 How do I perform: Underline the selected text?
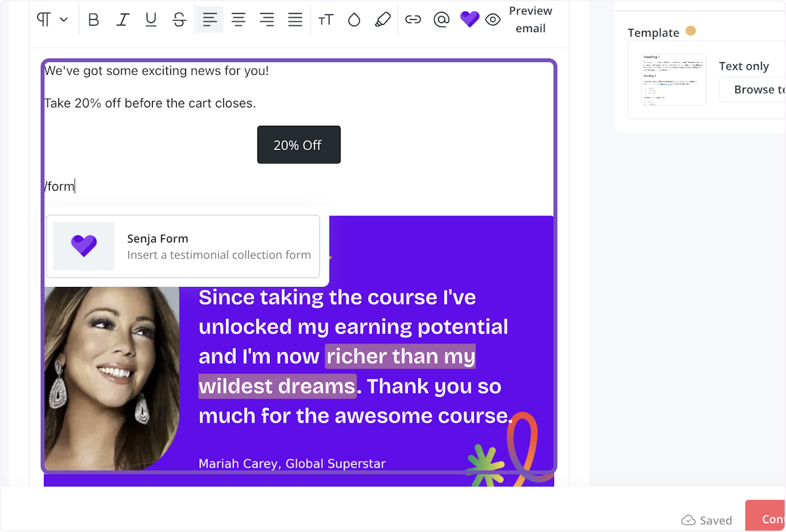point(151,20)
